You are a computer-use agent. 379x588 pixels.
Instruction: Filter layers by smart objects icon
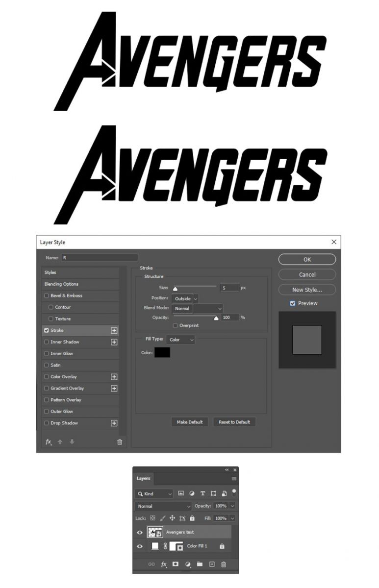click(x=224, y=493)
